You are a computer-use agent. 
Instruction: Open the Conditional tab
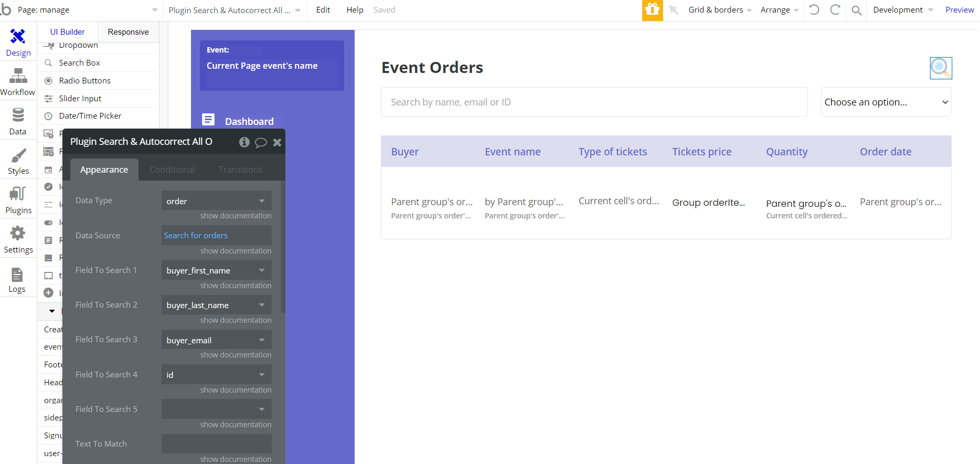172,170
